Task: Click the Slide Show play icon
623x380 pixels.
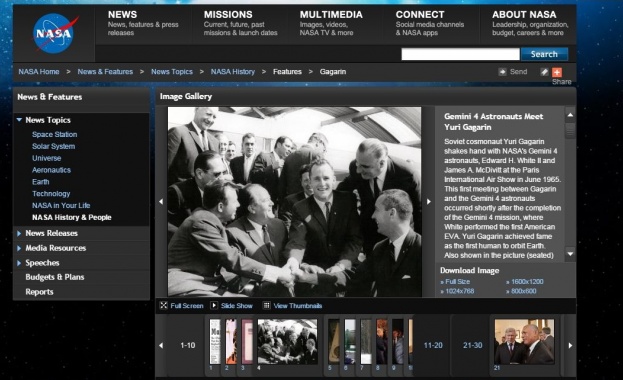Action: pos(214,305)
